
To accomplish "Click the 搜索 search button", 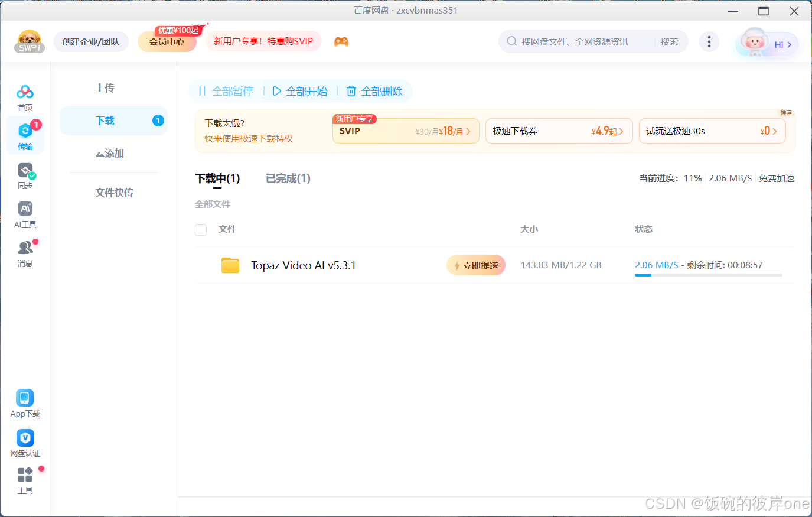I will click(669, 41).
